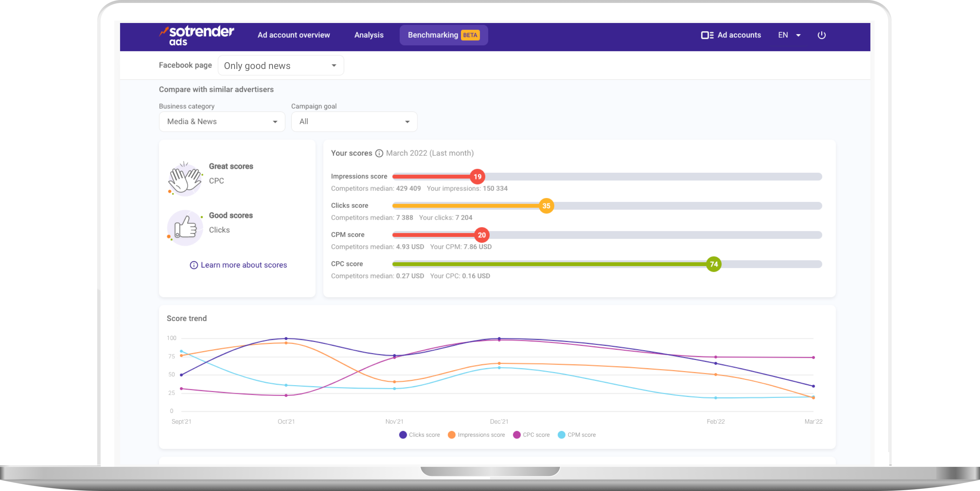Image resolution: width=980 pixels, height=491 pixels.
Task: Go to Ad account overview tab
Action: coord(293,35)
